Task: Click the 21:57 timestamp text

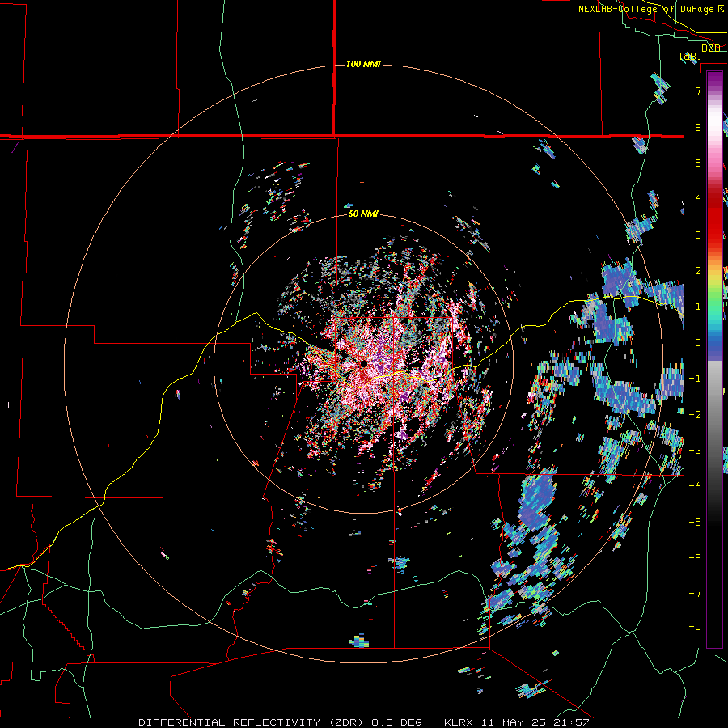Action: (570, 722)
